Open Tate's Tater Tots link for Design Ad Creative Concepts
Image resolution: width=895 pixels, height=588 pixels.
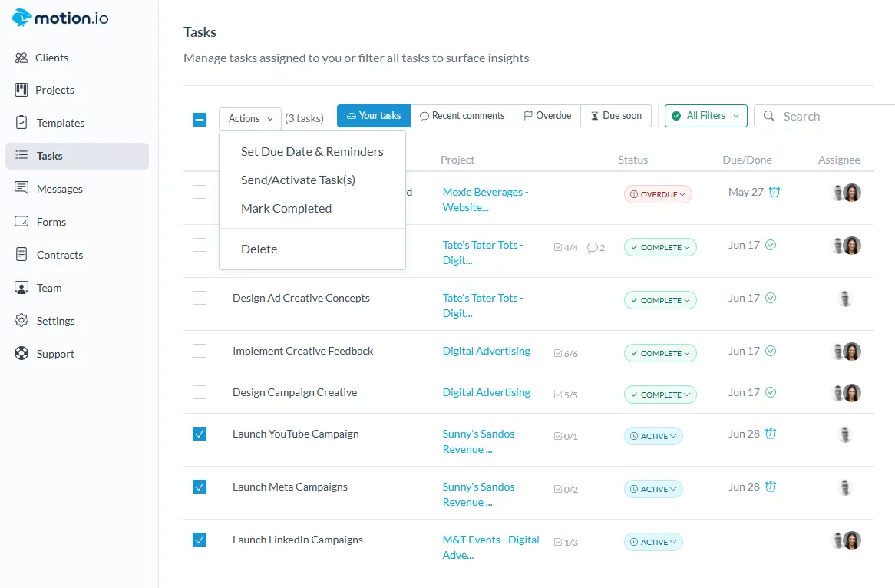(x=483, y=306)
